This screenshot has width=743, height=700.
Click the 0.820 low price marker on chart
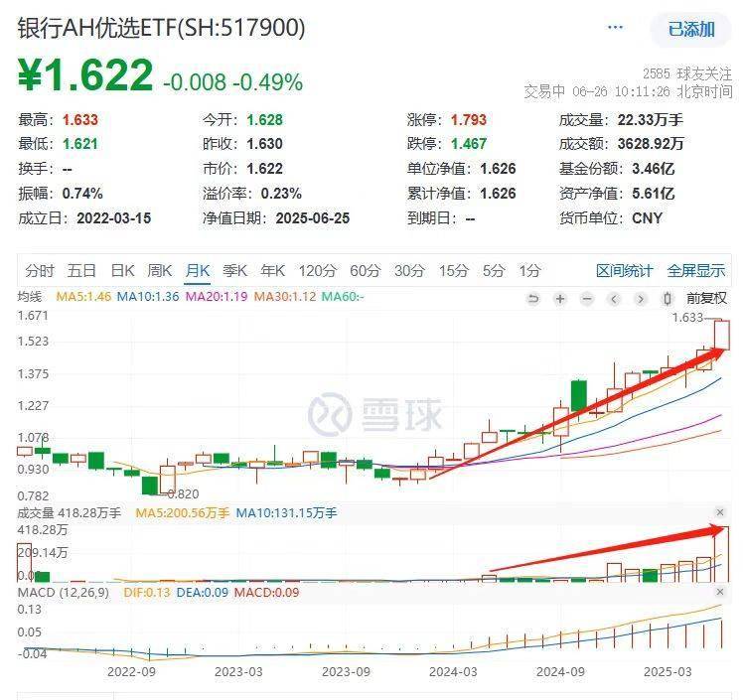(x=183, y=494)
